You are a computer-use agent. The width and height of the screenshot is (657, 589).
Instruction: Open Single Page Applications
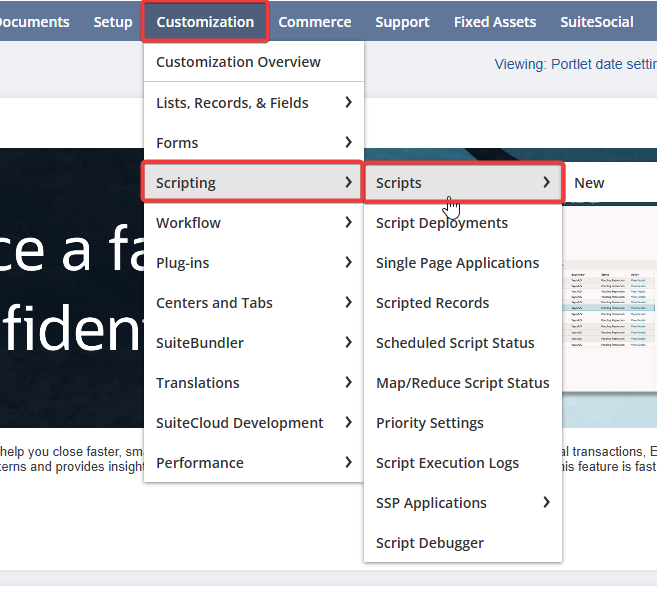[x=463, y=263]
